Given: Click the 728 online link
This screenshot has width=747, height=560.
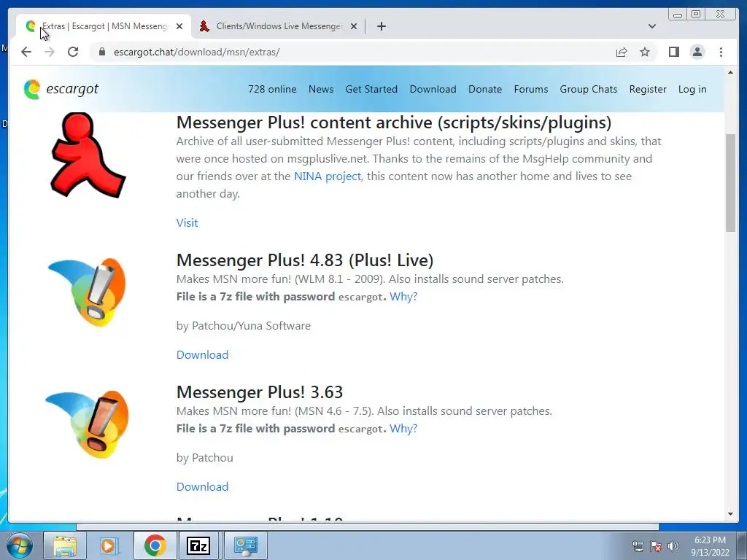Looking at the screenshot, I should pyautogui.click(x=272, y=89).
